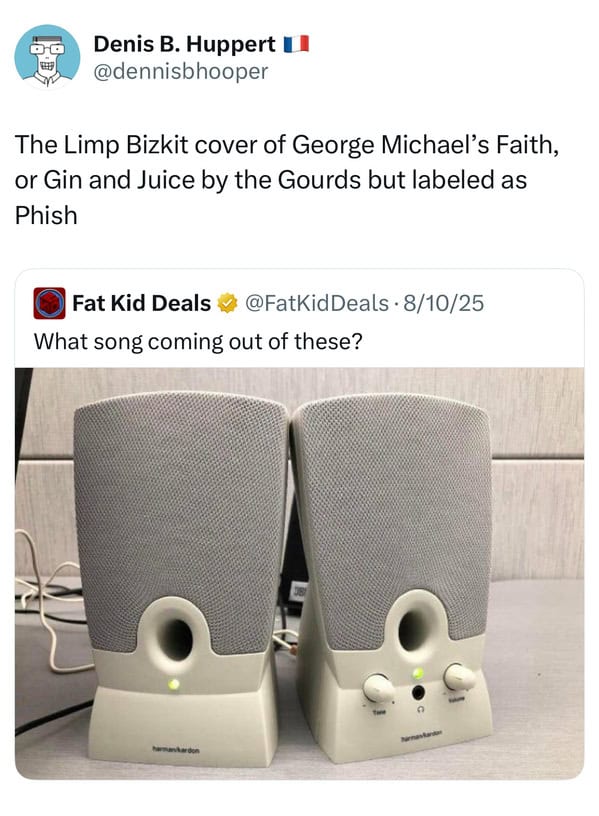Click the harman/kardon logo on the right speaker

coord(421,734)
